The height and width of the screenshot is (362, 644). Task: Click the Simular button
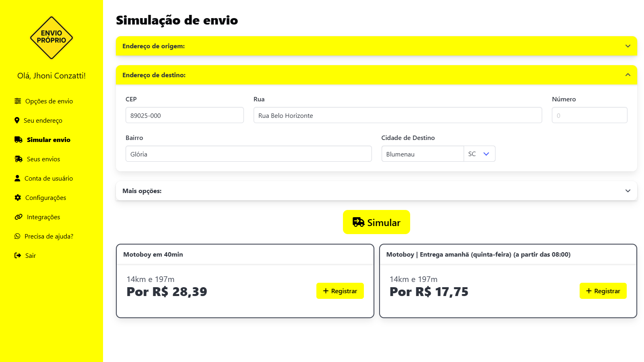tap(376, 222)
